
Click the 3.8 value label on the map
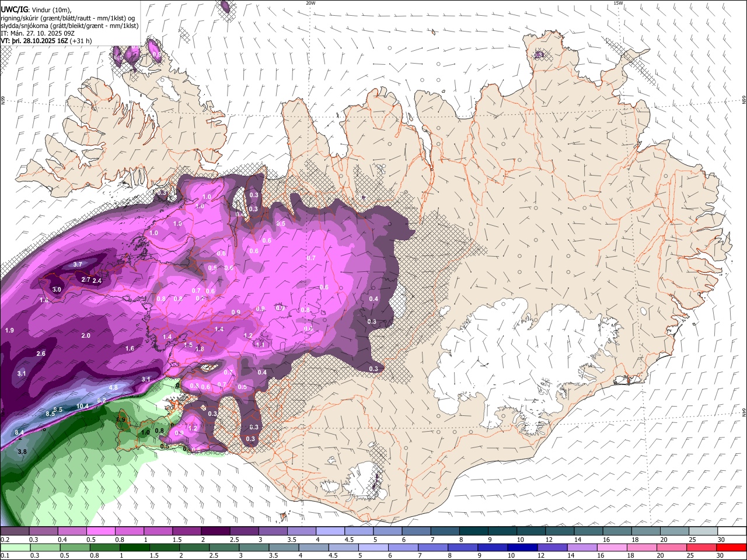(22, 452)
